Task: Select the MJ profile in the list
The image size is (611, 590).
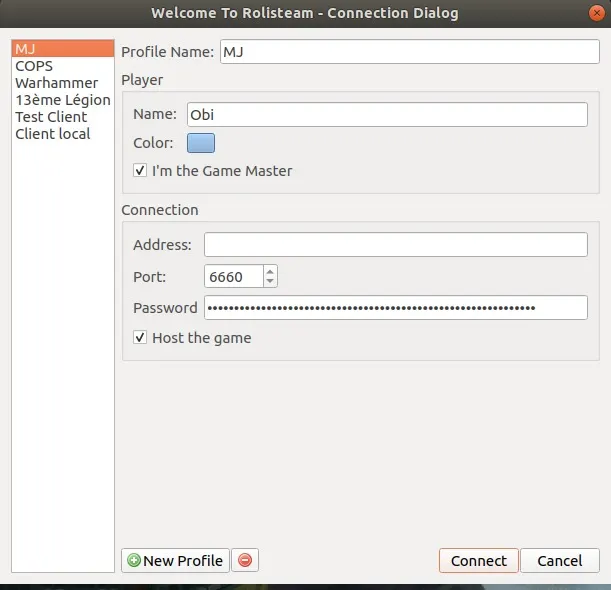Action: [x=63, y=49]
